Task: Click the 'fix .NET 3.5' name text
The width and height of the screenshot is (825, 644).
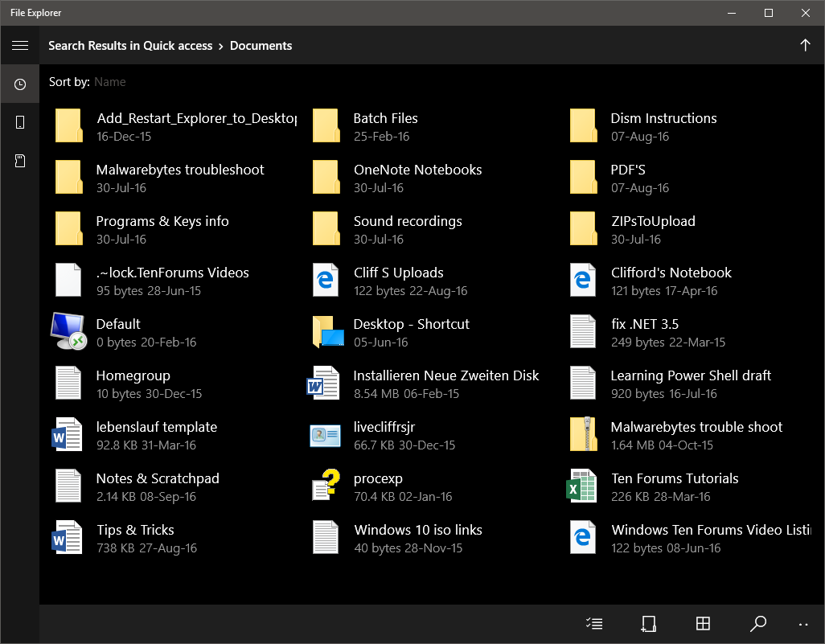Action: tap(645, 324)
